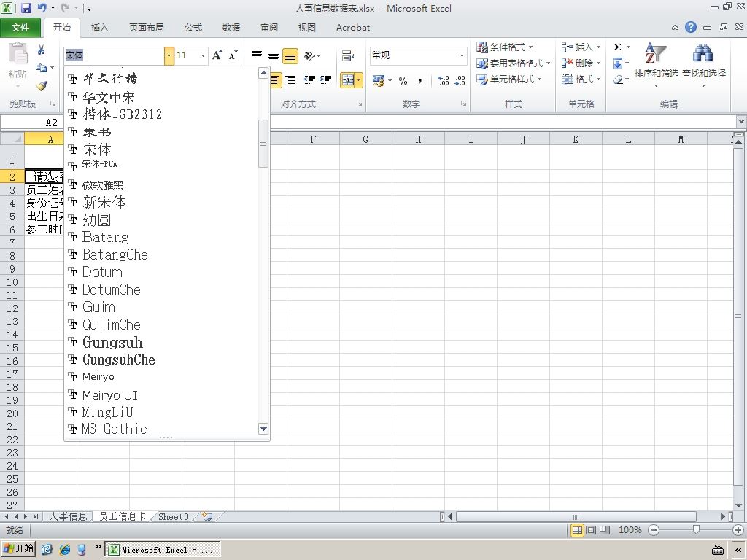Select the MS Gothic font
This screenshot has width=747, height=560.
(161, 428)
